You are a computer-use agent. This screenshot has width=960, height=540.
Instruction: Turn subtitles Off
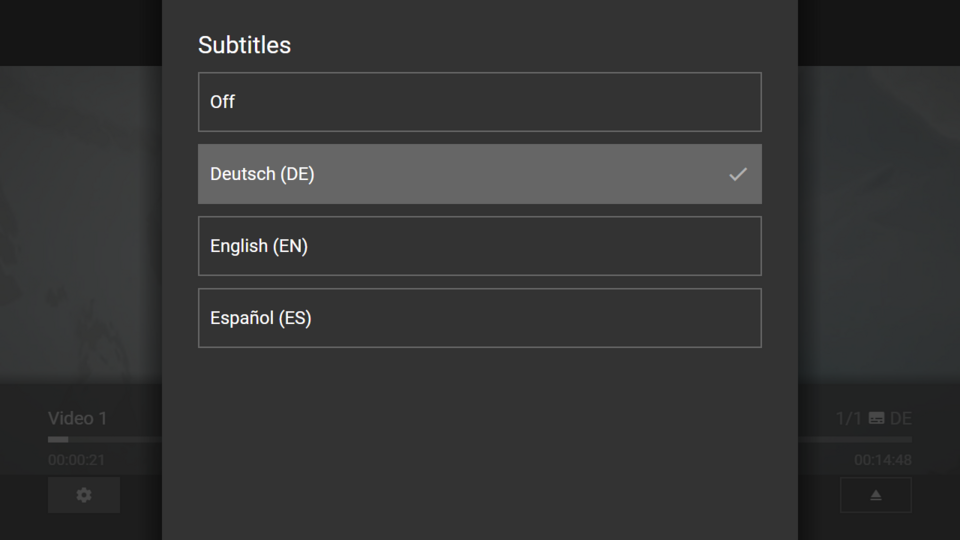479,102
